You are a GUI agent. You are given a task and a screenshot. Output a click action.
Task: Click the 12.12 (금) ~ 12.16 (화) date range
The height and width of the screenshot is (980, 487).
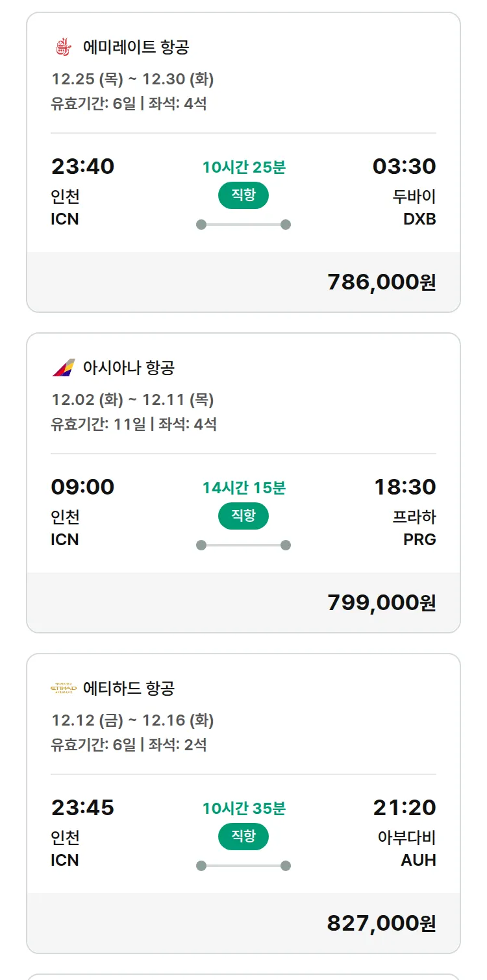(x=132, y=720)
